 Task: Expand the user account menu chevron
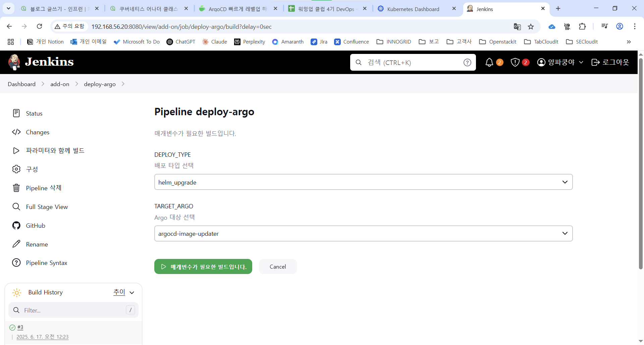[x=581, y=62]
